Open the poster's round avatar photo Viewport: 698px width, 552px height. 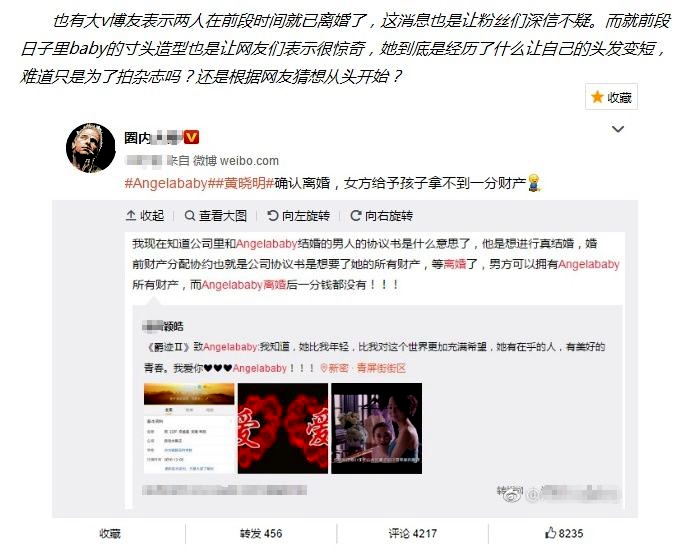pos(90,147)
